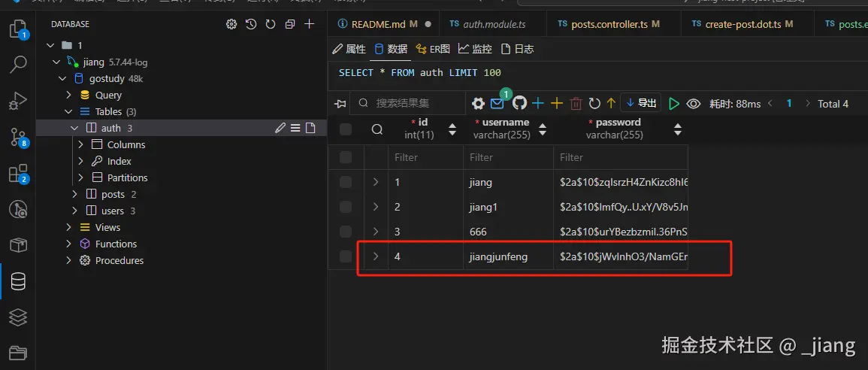Expand the Columns node under auth
The width and height of the screenshot is (868, 370).
81,144
